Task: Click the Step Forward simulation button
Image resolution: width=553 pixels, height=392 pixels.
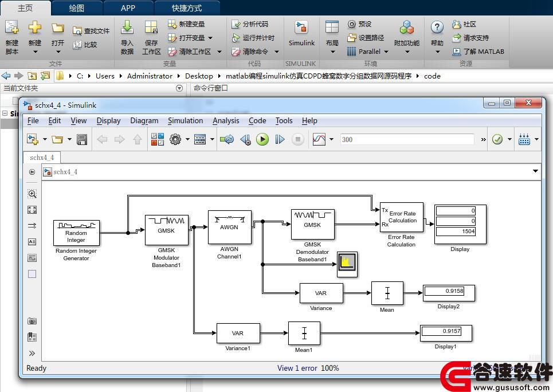Action: pyautogui.click(x=280, y=139)
